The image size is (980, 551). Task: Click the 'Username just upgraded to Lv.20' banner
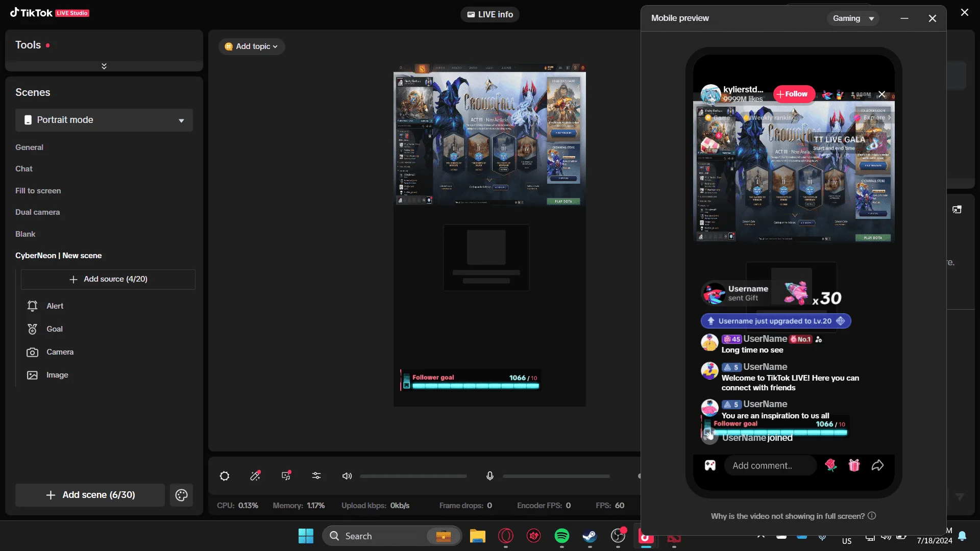[x=776, y=321]
